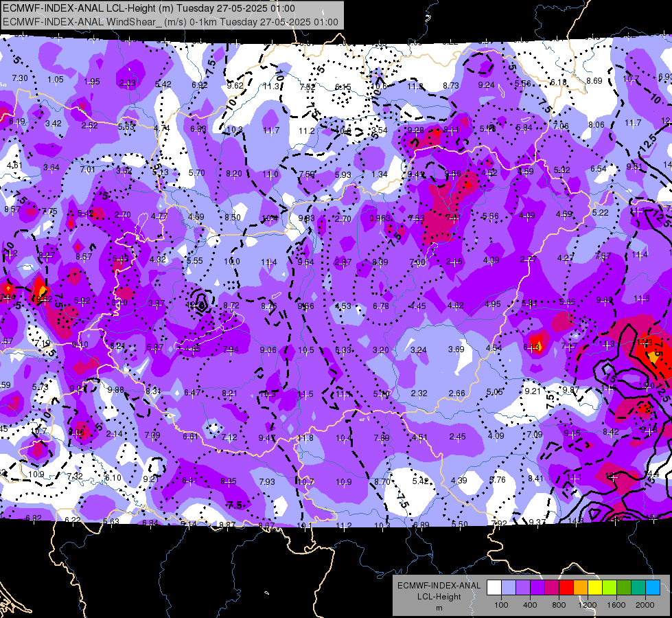Click the wind shear value 4.53
This screenshot has height=618, width=672.
click(x=343, y=306)
